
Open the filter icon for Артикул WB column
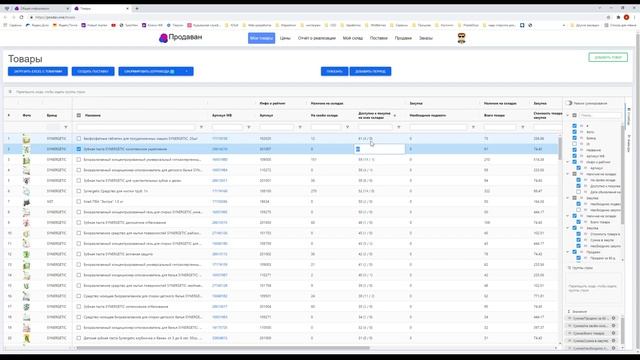[x=249, y=127]
